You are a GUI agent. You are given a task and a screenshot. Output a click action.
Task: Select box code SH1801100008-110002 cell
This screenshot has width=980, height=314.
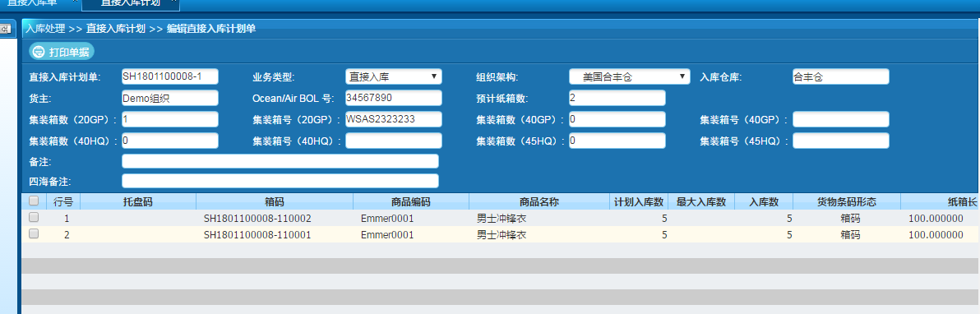(x=257, y=219)
